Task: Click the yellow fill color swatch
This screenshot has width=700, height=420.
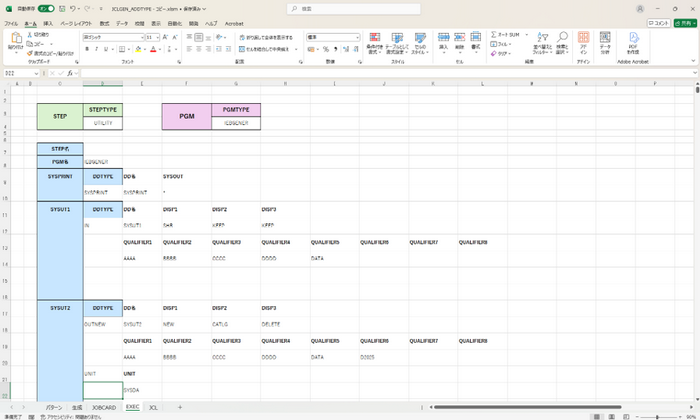Action: 138,49
